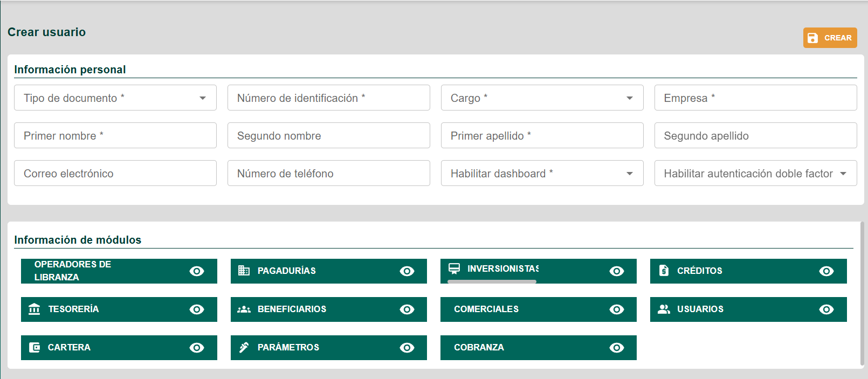Screen dimensions: 868x379
Task: Select the Cobranza module label
Action: click(x=479, y=347)
